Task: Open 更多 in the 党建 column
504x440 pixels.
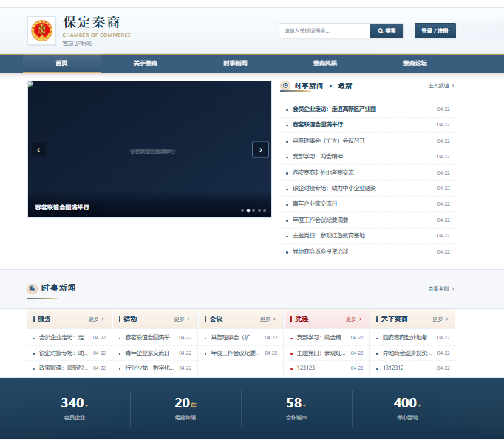Action: point(353,319)
